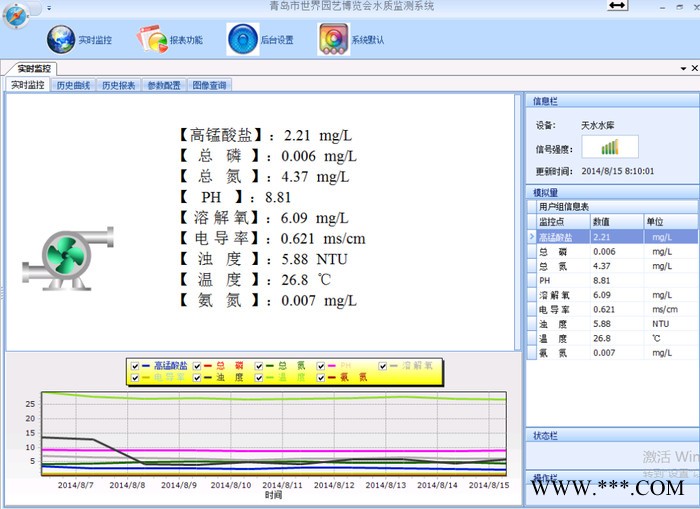
Task: Click the 温度 26.8 ℃ reading
Action: click(254, 280)
